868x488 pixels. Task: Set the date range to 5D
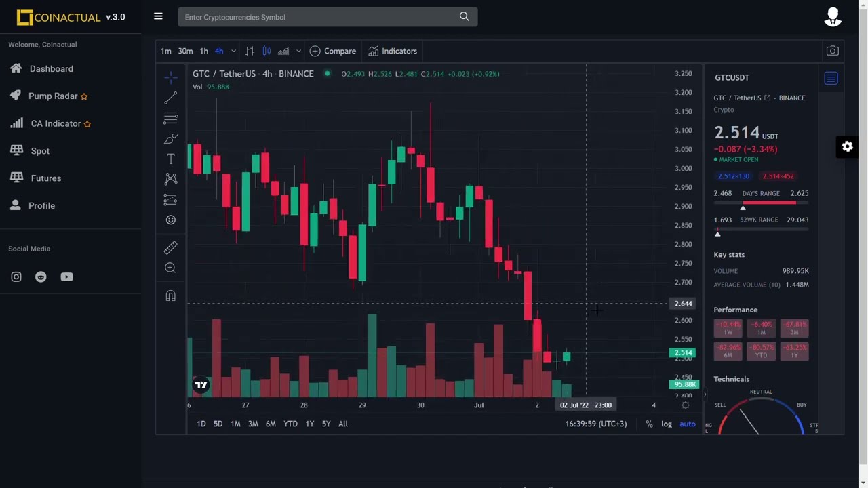coord(218,424)
